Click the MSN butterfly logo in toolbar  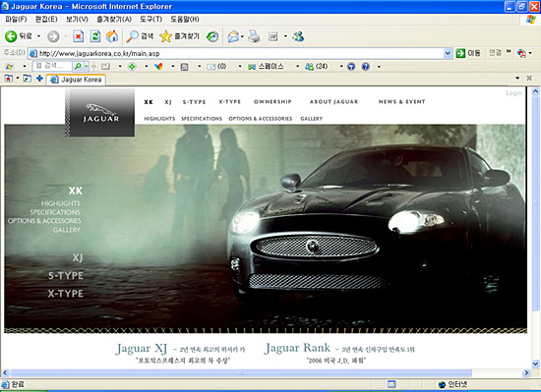[x=9, y=66]
